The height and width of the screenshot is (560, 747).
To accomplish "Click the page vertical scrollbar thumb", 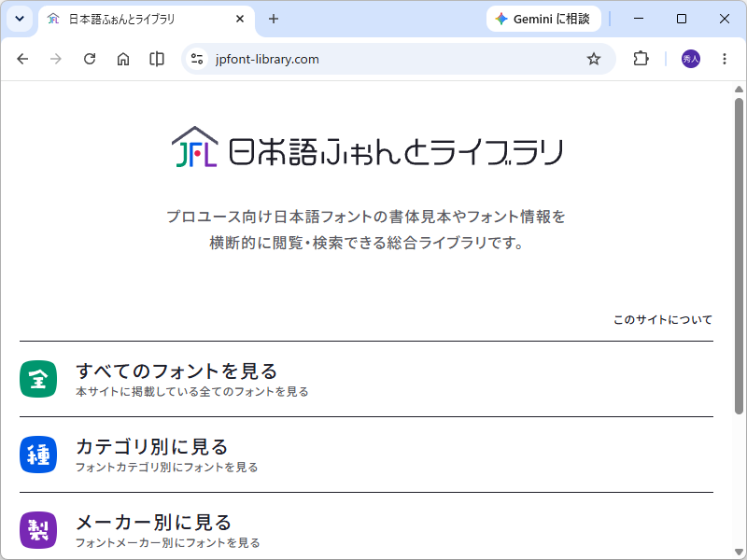I will 739,256.
